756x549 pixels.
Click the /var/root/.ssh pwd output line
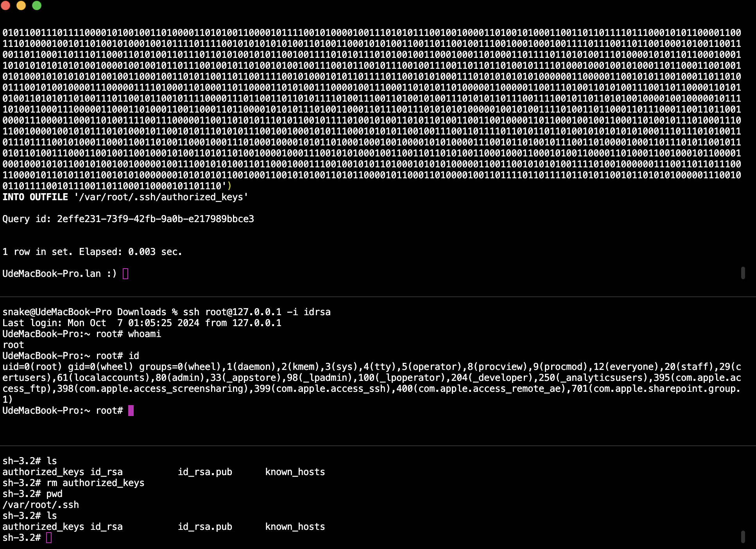(41, 504)
